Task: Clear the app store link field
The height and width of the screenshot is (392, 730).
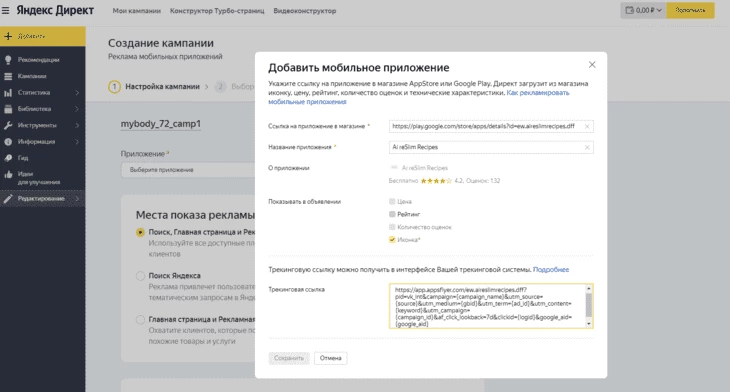Action: pyautogui.click(x=587, y=126)
